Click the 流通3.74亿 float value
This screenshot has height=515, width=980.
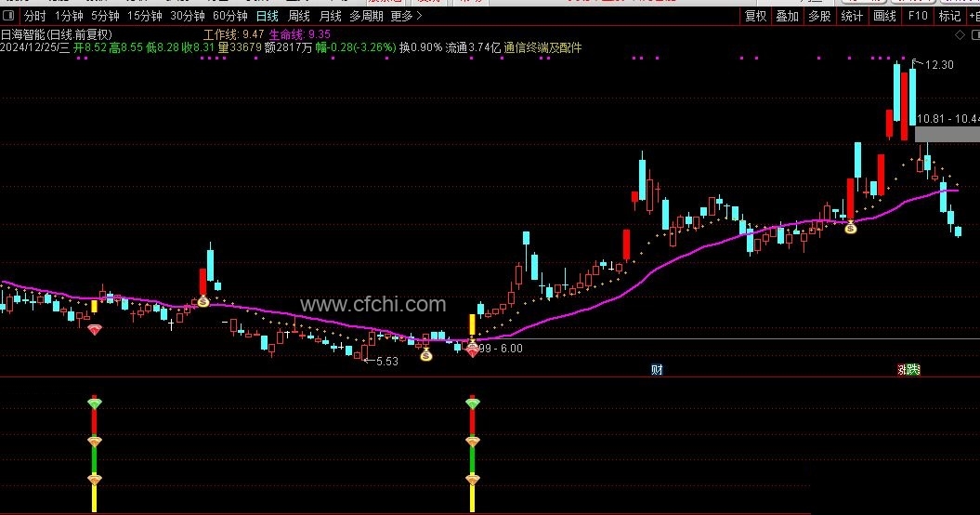473,47
